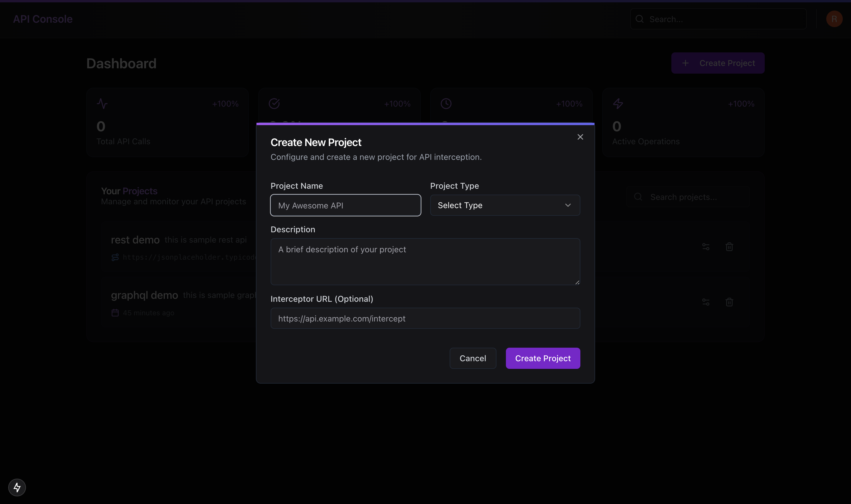Click the Interceptor URL (Optional) label
851x504 pixels.
[322, 299]
